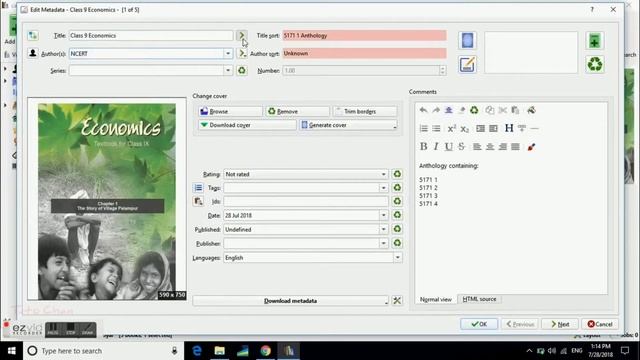The height and width of the screenshot is (360, 640).
Task: Open manage authors icon
Action: pos(33,53)
